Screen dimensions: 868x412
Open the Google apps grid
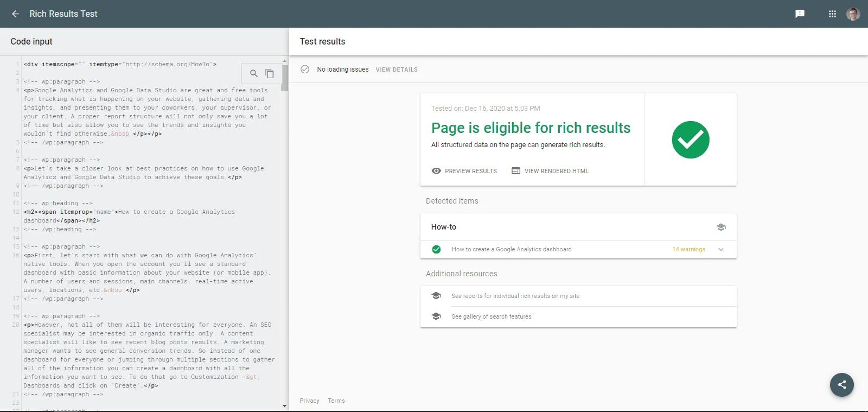coord(832,14)
